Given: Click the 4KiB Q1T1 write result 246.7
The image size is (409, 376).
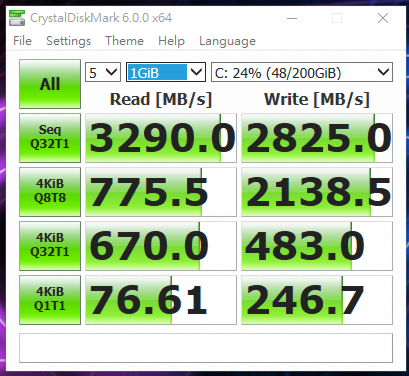Looking at the screenshot, I should 317,300.
